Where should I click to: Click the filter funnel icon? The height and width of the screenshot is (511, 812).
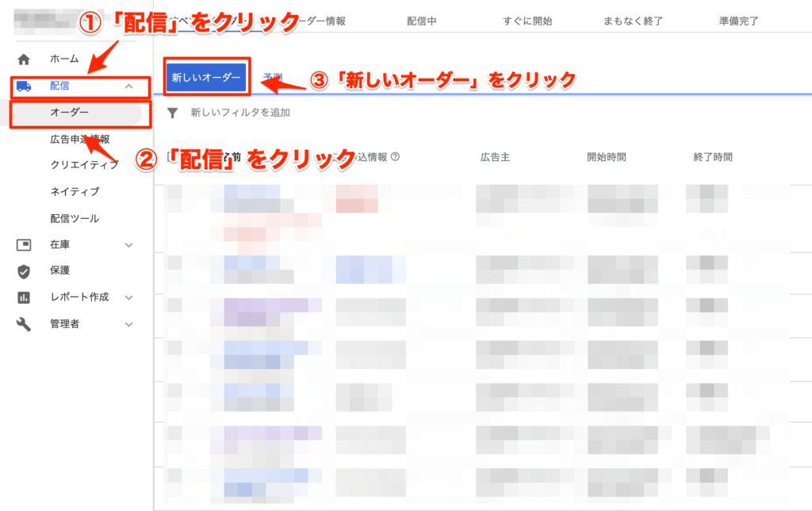pos(172,113)
